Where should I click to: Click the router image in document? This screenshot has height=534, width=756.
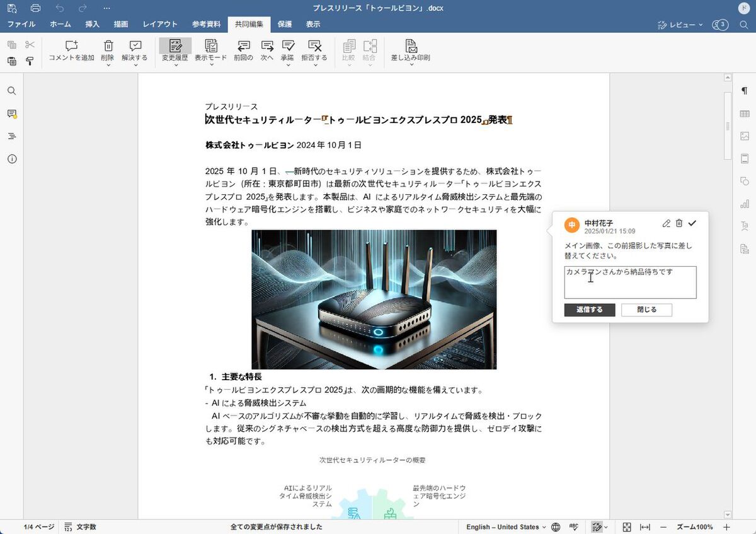click(x=374, y=299)
